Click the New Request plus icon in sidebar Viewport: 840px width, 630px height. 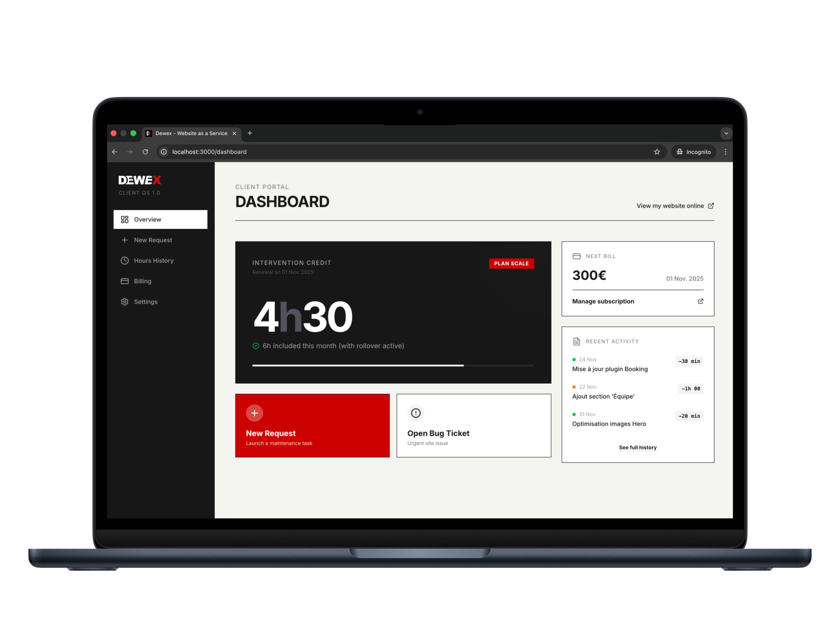[125, 240]
